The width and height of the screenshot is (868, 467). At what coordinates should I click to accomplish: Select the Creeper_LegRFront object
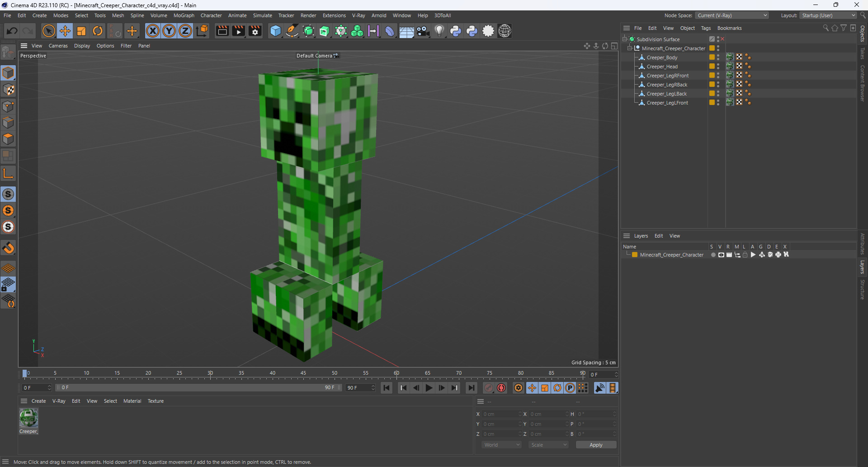pos(667,76)
